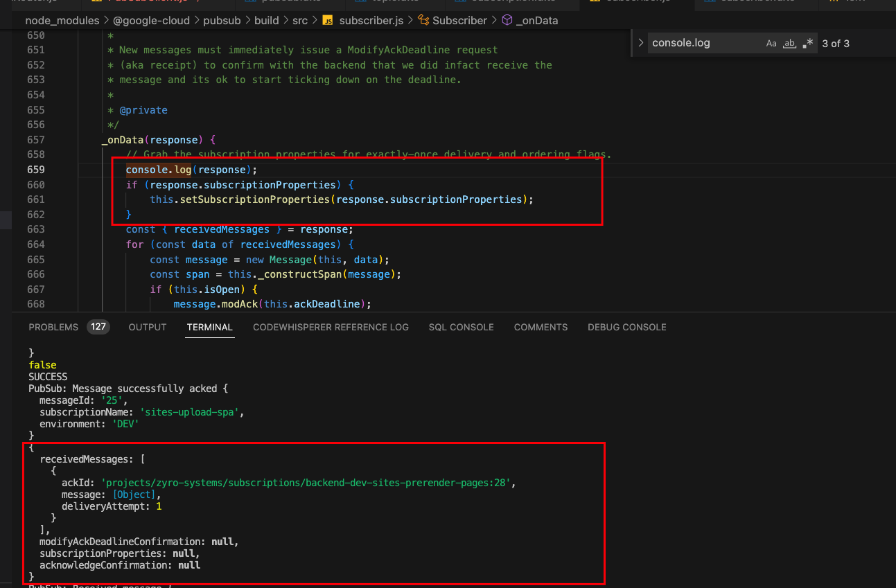Open subscriber.js breadcrumb
896x588 pixels.
point(371,20)
